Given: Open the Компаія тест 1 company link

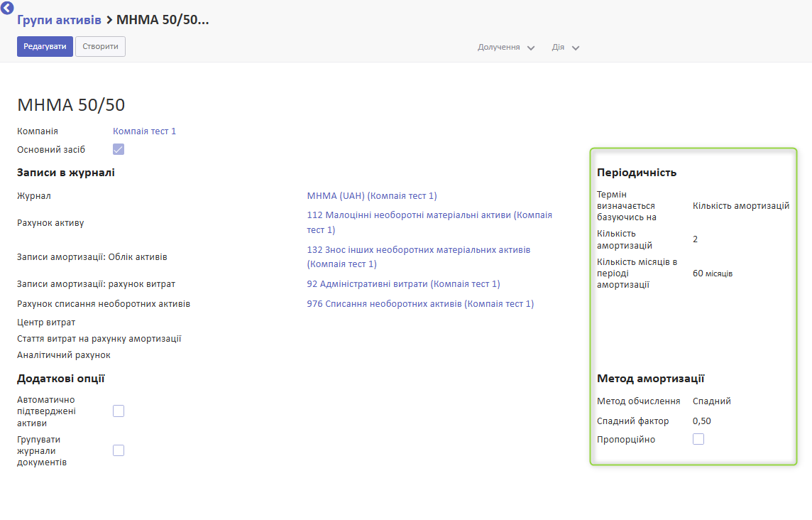Looking at the screenshot, I should [x=145, y=131].
